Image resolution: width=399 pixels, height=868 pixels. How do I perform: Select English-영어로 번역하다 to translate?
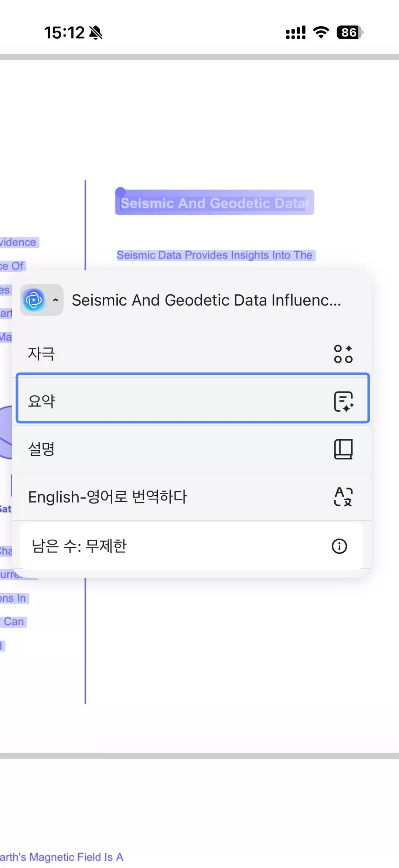(x=148, y=497)
